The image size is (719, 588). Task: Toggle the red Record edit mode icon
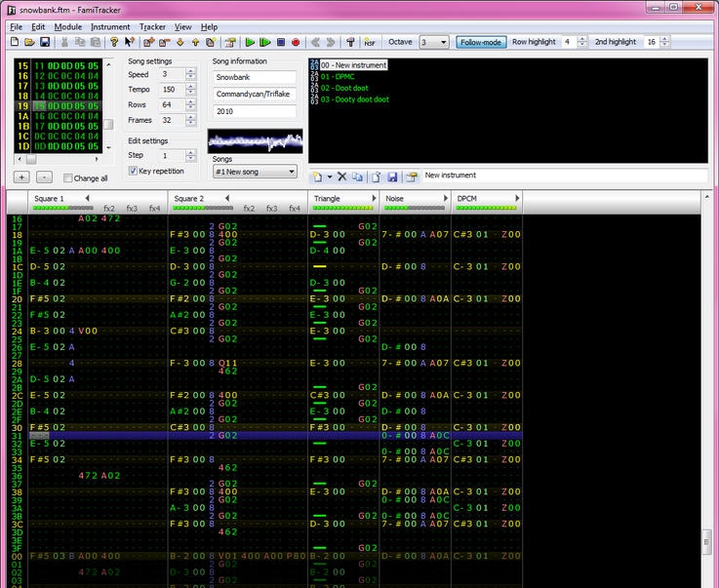(x=296, y=43)
